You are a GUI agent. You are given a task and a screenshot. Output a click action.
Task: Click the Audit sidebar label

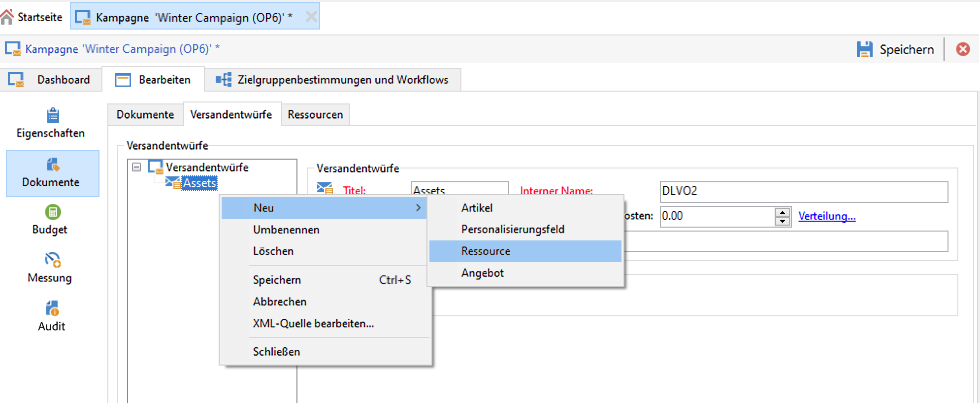click(x=52, y=326)
